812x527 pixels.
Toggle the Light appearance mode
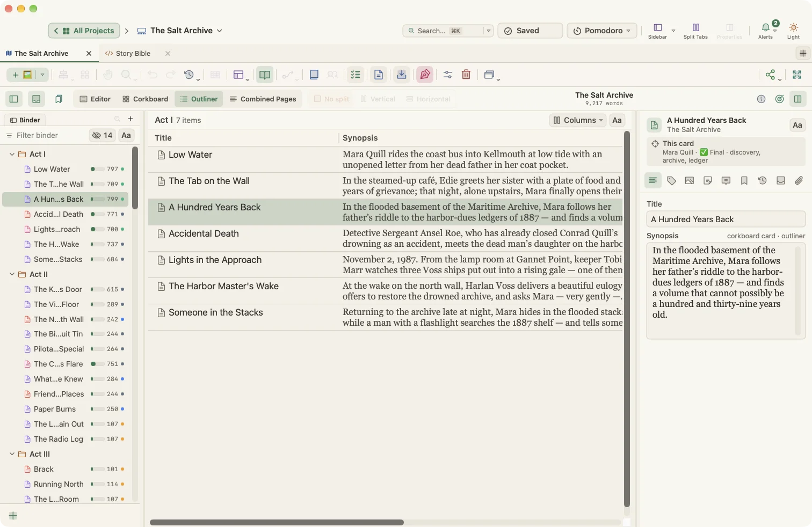pos(794,30)
